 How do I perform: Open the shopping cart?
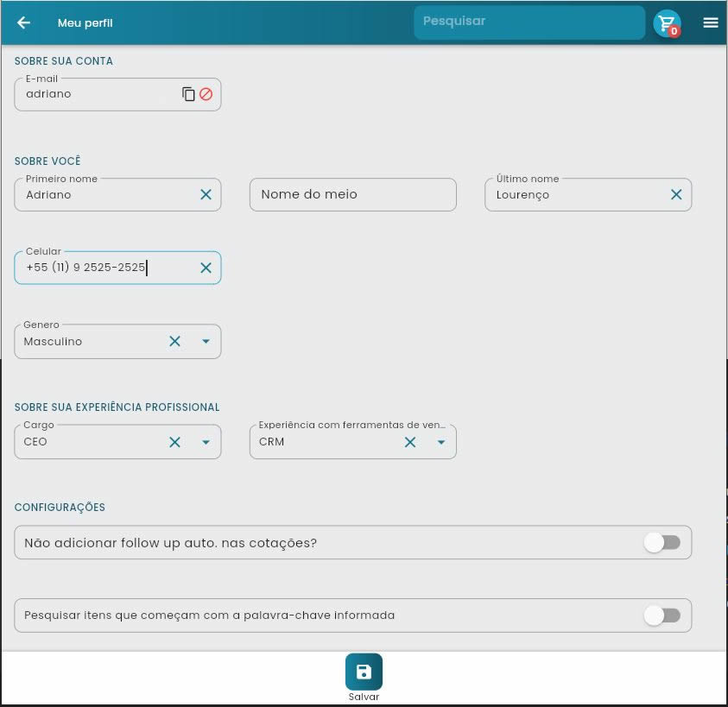[x=667, y=23]
